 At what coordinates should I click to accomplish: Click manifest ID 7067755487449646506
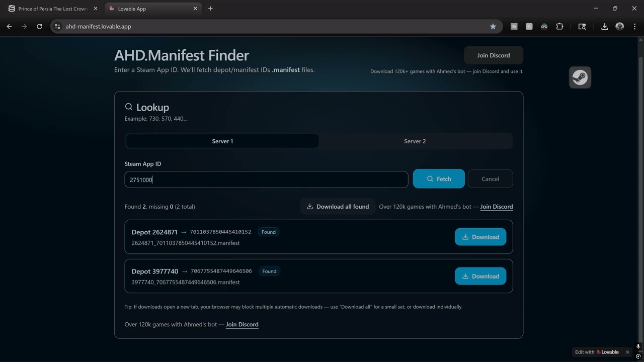[x=221, y=271]
